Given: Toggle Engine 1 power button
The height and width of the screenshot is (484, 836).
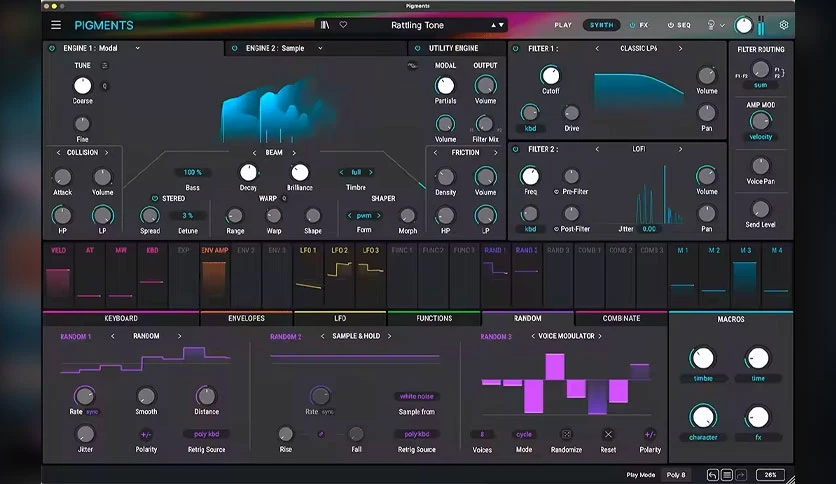Looking at the screenshot, I should pos(52,48).
